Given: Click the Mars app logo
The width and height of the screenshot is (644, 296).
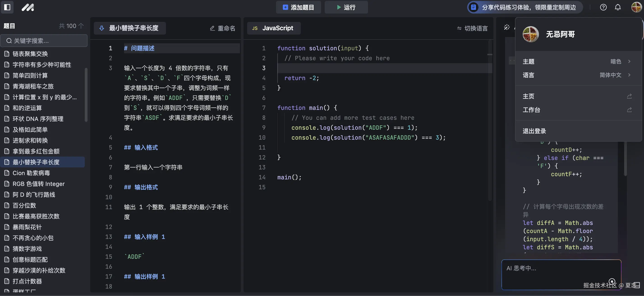Looking at the screenshot, I should [x=28, y=7].
